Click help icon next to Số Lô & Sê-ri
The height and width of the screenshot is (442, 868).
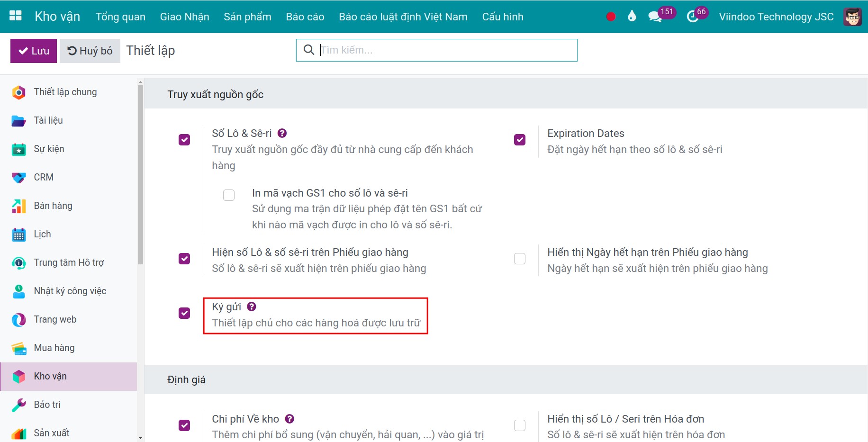coord(282,133)
